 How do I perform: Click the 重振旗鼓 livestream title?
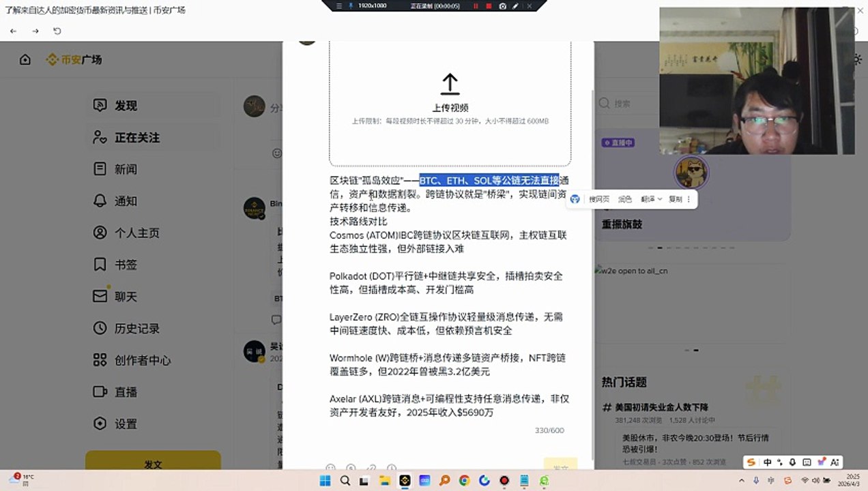622,224
